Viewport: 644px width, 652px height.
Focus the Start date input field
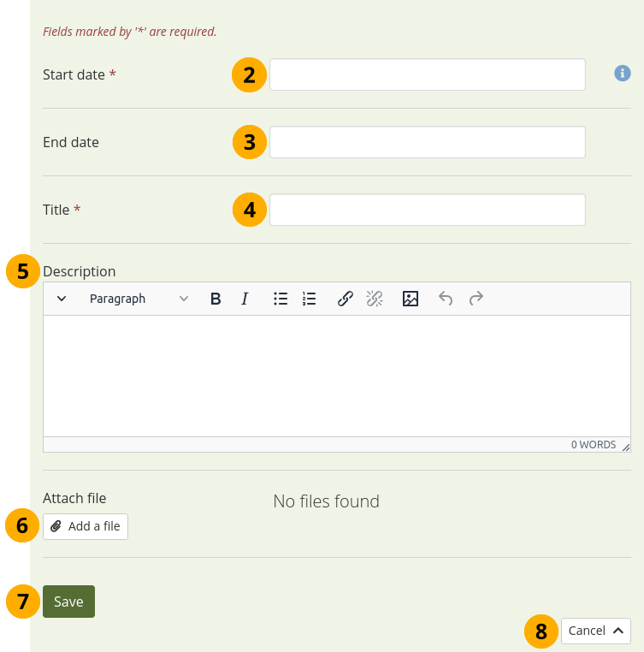pyautogui.click(x=427, y=74)
